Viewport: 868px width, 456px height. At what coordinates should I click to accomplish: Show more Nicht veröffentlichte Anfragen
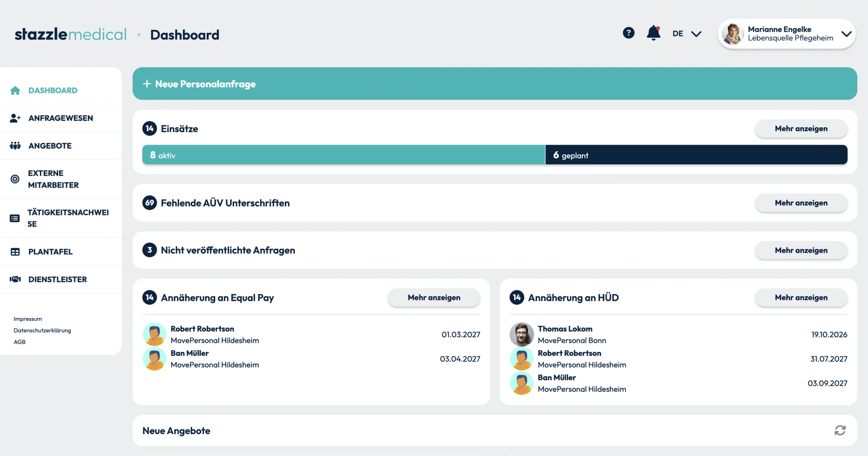click(801, 250)
